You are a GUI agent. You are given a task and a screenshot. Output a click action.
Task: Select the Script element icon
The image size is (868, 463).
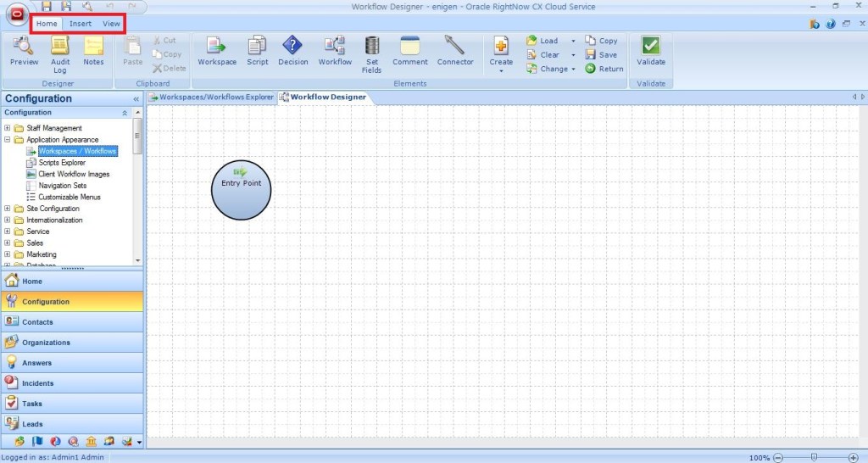[x=257, y=46]
